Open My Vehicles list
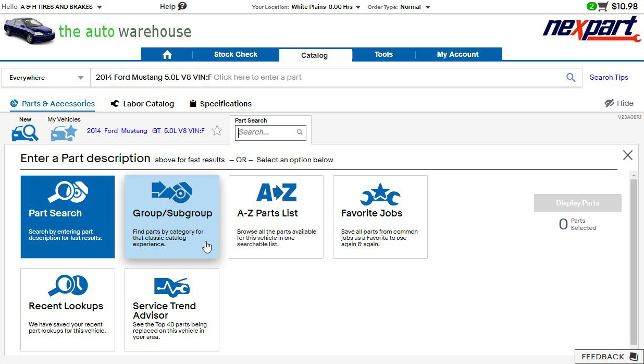 (64, 129)
